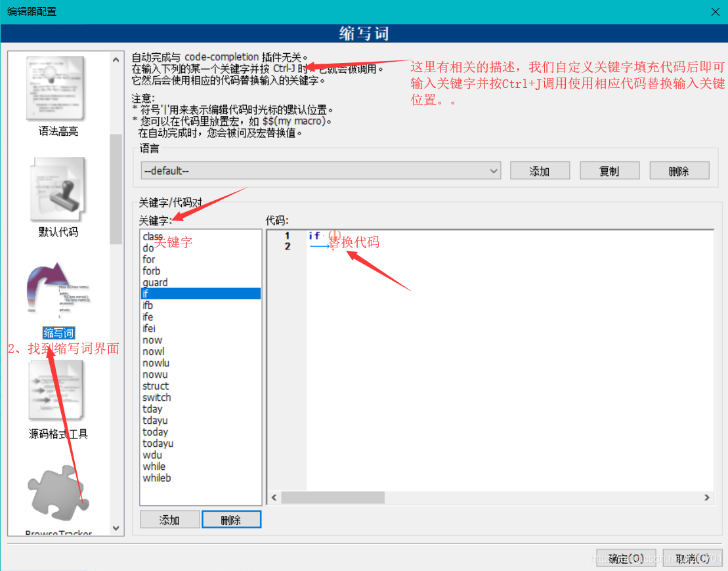Click the 复制 language button
Viewport: 728px width, 571px height.
pos(609,170)
